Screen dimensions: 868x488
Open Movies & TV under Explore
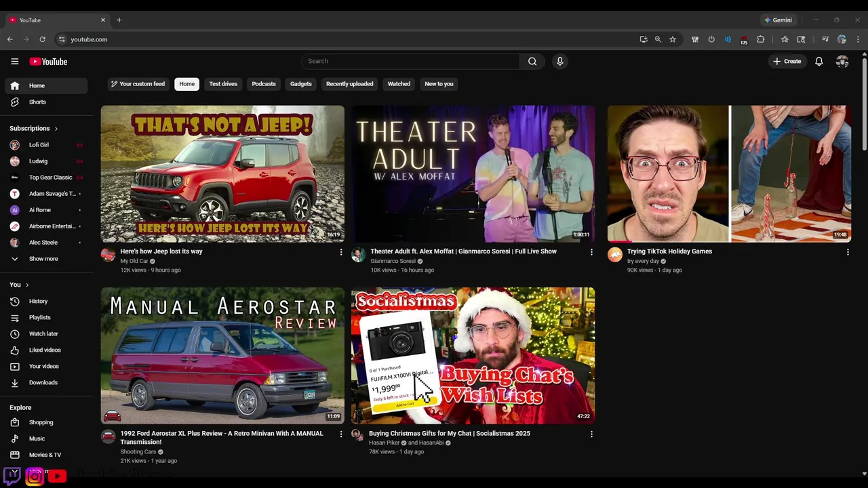(x=46, y=455)
